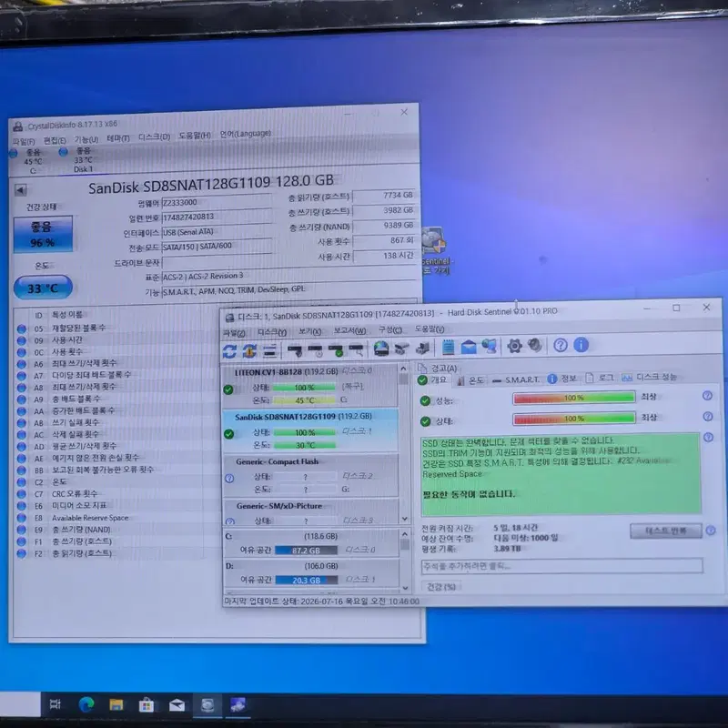Open 편집(E) menu in CrystalDiskInfo

point(55,140)
